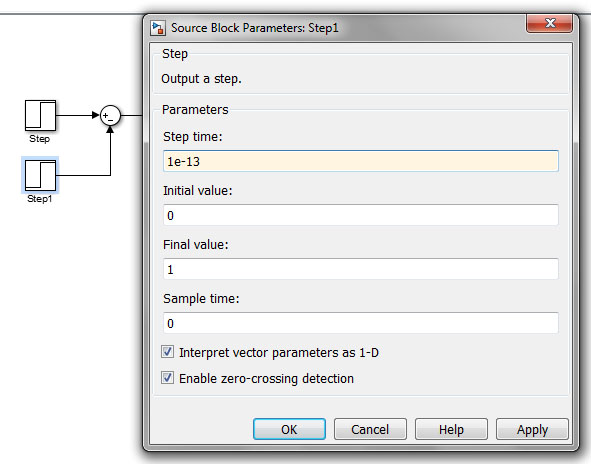The width and height of the screenshot is (591, 464).
Task: Select the Step source block icon
Action: coord(40,115)
